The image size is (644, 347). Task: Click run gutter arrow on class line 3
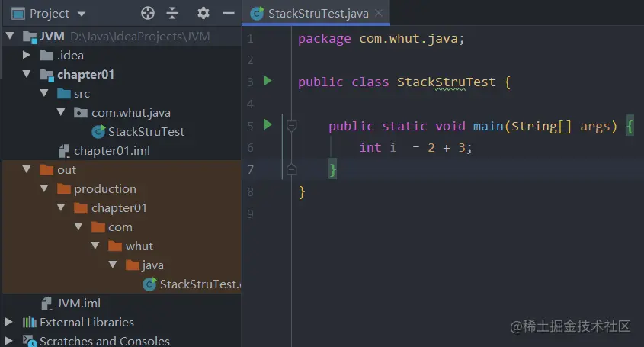point(268,81)
